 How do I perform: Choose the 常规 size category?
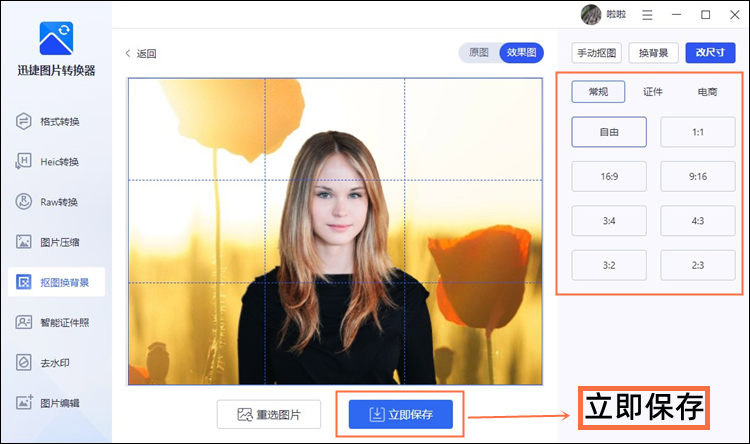pyautogui.click(x=598, y=92)
